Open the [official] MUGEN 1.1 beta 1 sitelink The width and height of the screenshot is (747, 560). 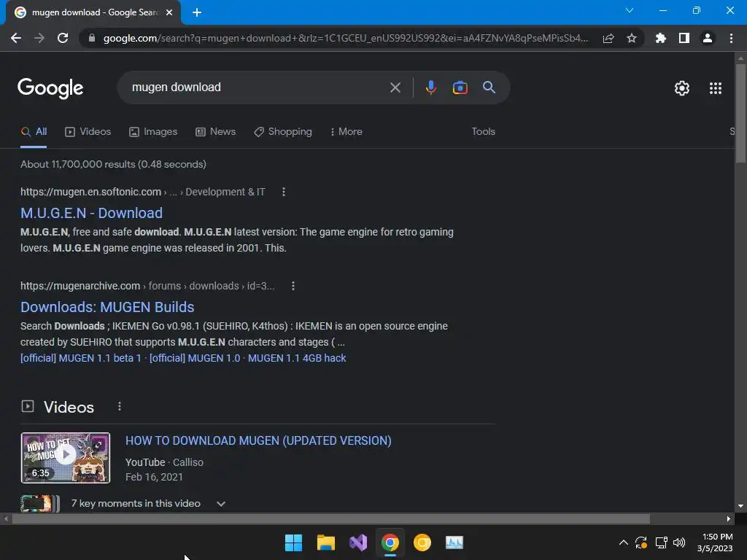point(80,358)
